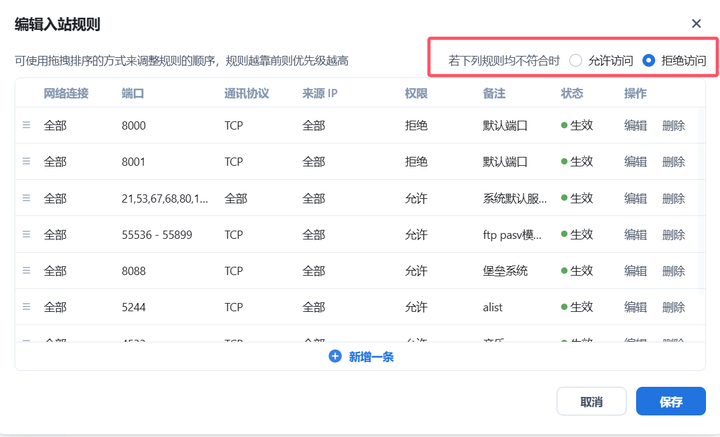Click drag handle for port 5244 rule
The height and width of the screenshot is (437, 720).
click(27, 307)
